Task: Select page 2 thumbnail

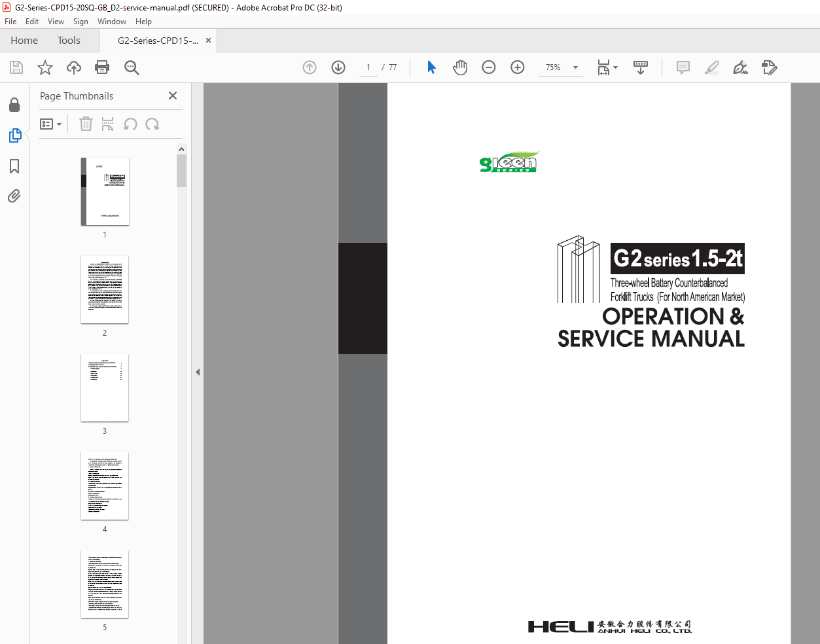Action: coord(105,290)
